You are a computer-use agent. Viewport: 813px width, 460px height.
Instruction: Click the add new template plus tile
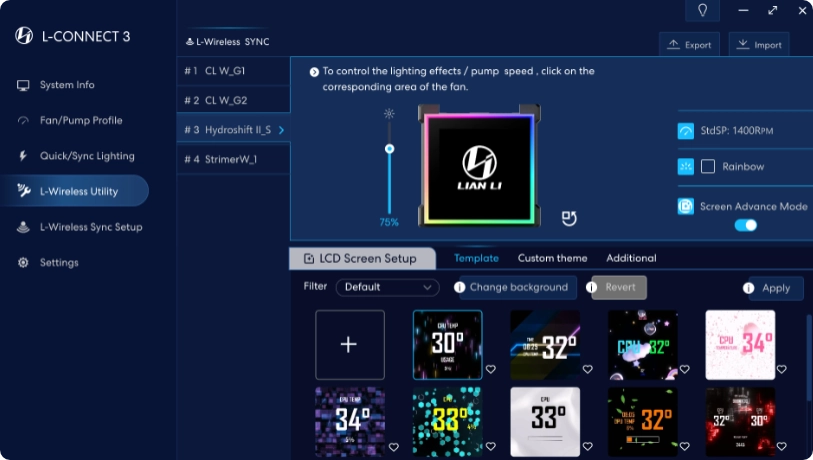point(349,344)
